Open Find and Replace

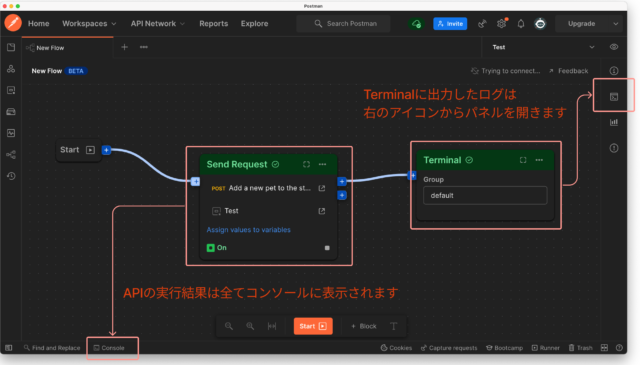pyautogui.click(x=52, y=348)
